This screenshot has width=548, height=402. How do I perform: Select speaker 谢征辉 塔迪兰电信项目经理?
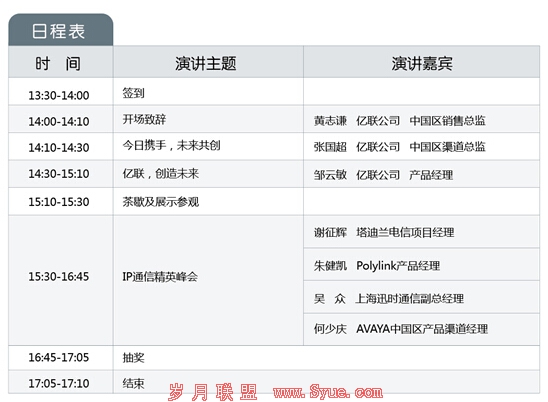click(384, 232)
